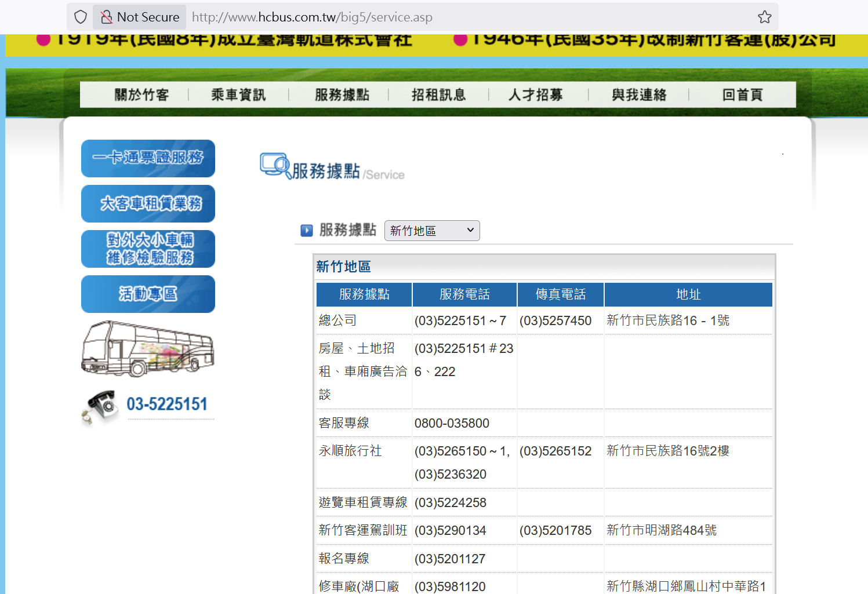This screenshot has width=868, height=594.
Task: Click the fax number (03)5265152
Action: tap(555, 451)
